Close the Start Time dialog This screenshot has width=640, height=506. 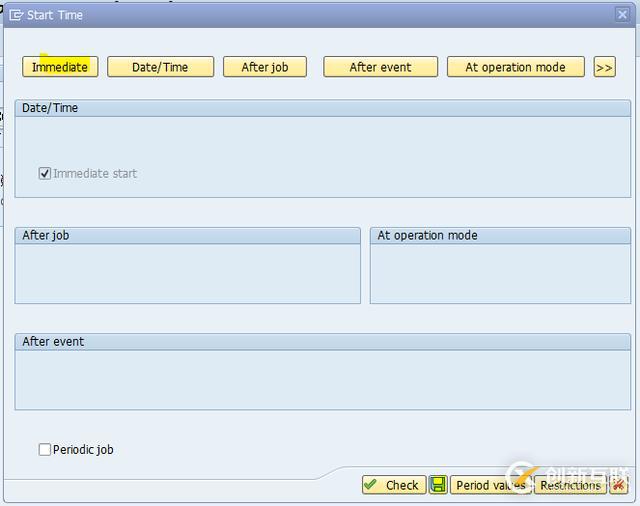pos(622,15)
